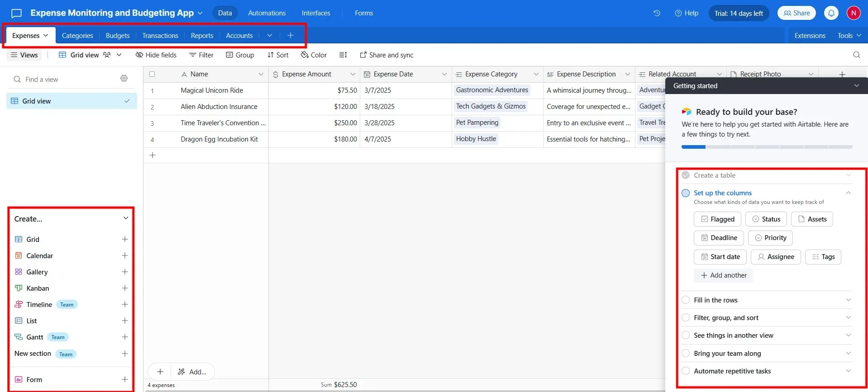This screenshot has width=868, height=392.
Task: Toggle Fill in the rows step circle
Action: pos(686,300)
